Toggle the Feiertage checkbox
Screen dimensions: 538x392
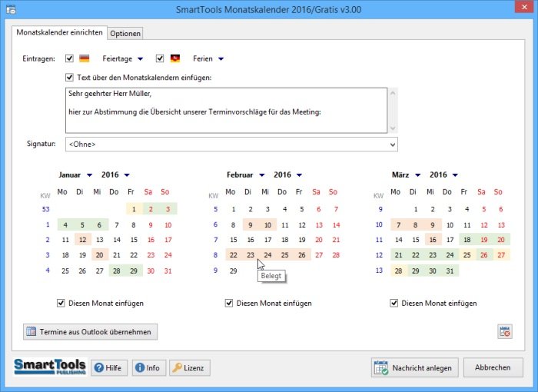click(69, 58)
